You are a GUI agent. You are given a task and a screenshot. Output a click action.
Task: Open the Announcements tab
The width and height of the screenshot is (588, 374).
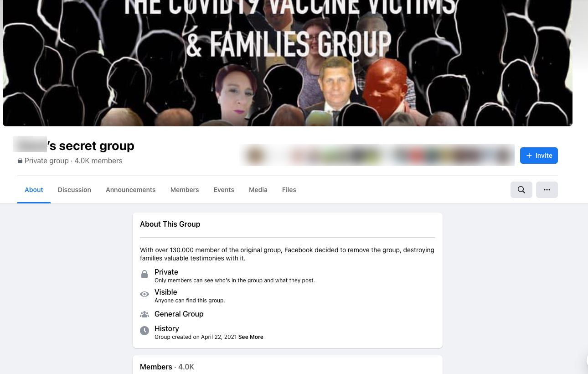tap(131, 190)
